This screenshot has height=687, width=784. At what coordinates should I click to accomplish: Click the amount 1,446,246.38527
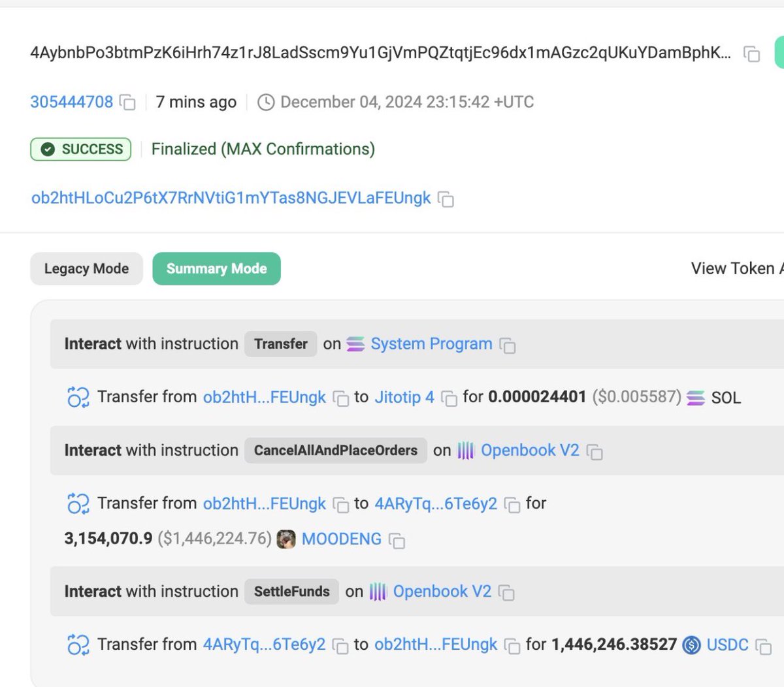coord(614,645)
